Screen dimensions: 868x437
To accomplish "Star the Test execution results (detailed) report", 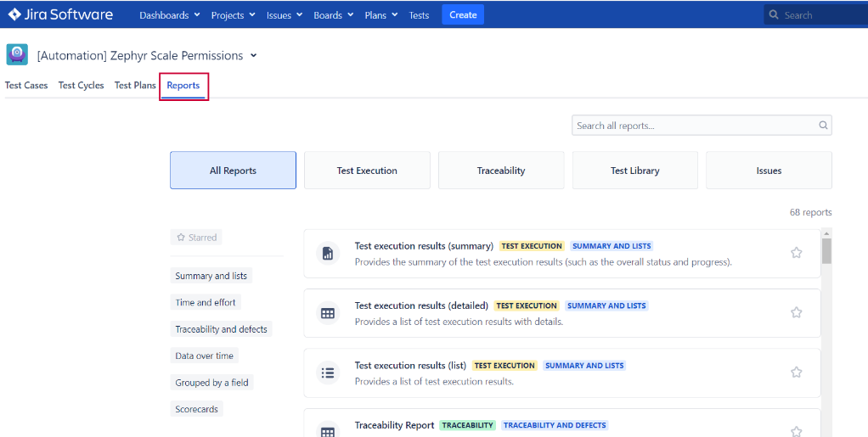I will click(796, 312).
